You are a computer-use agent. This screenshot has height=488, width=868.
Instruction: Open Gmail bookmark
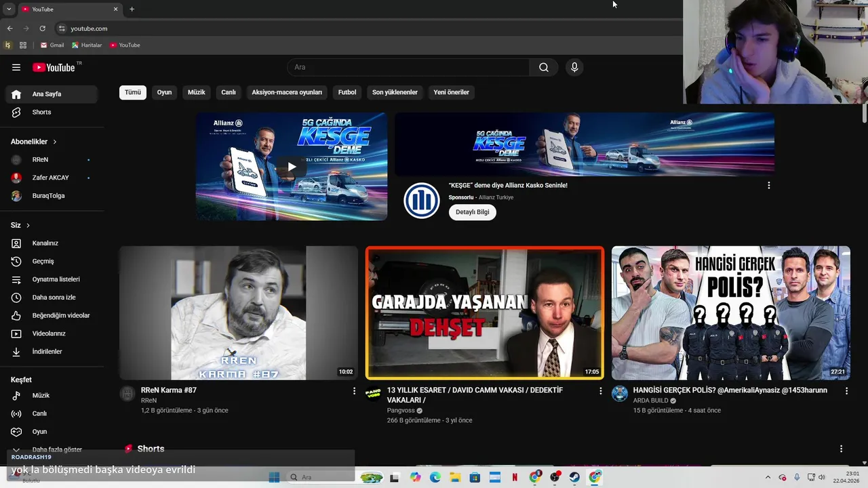pos(52,45)
